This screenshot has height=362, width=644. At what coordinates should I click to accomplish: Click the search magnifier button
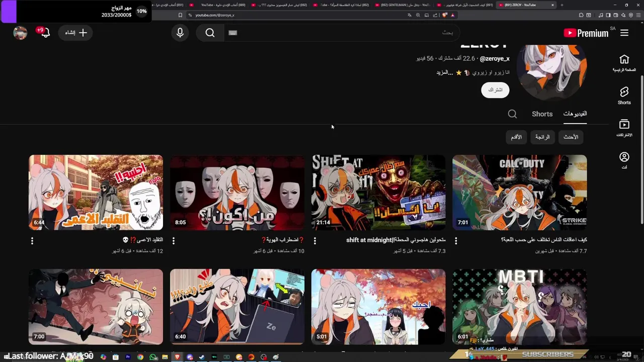pos(210,33)
